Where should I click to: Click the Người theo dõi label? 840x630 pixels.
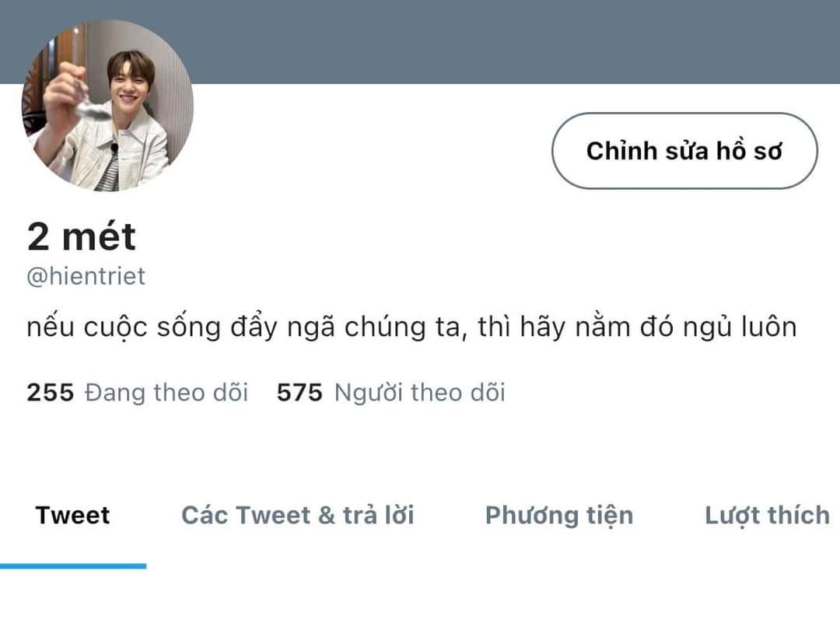tap(420, 392)
